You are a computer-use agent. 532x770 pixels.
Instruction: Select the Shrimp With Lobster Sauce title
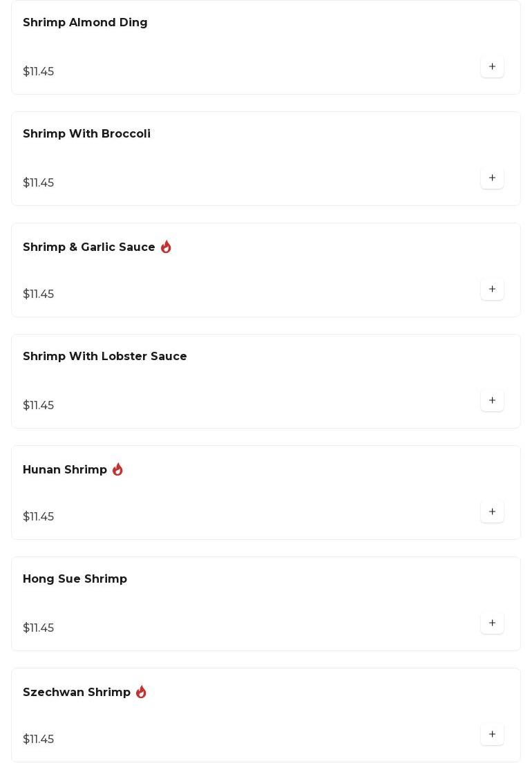105,357
